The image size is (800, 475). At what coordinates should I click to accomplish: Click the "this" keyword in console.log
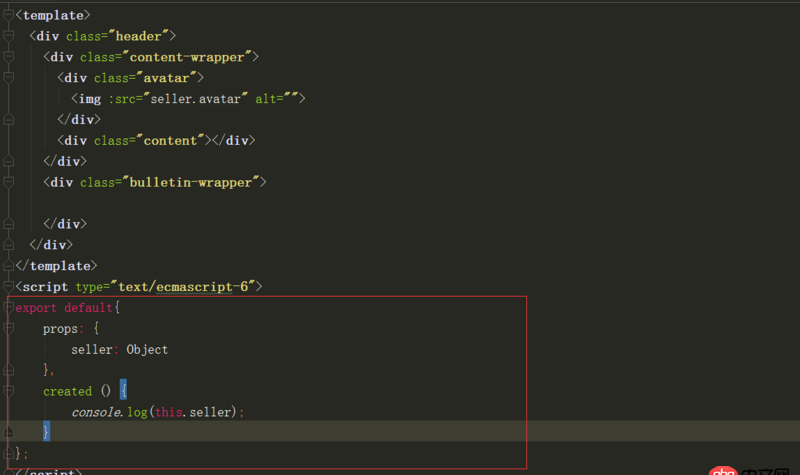click(169, 412)
